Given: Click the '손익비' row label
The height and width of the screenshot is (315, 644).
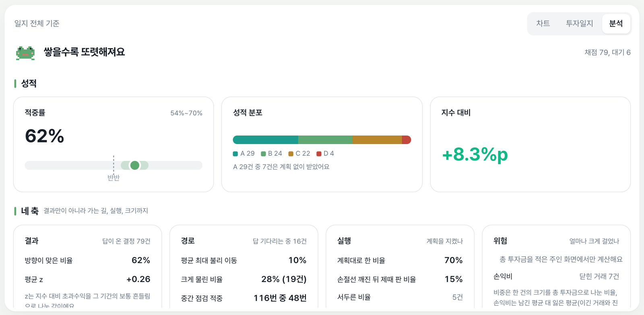Looking at the screenshot, I should point(503,277).
